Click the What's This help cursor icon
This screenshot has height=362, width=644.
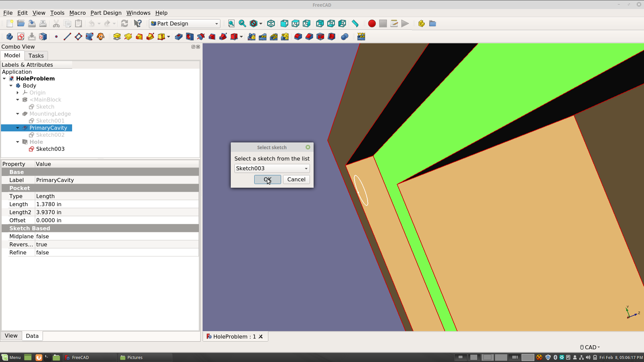tap(138, 23)
